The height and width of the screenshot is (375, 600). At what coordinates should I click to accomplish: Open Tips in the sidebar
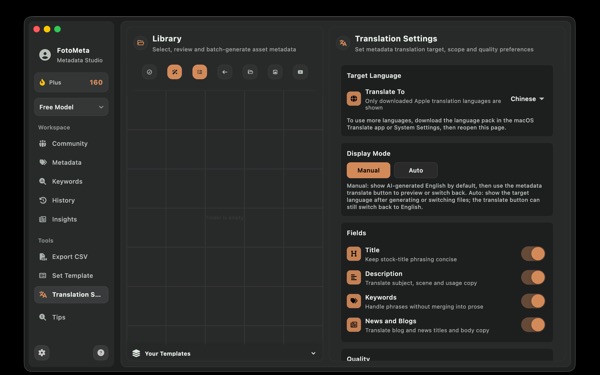pos(71,317)
